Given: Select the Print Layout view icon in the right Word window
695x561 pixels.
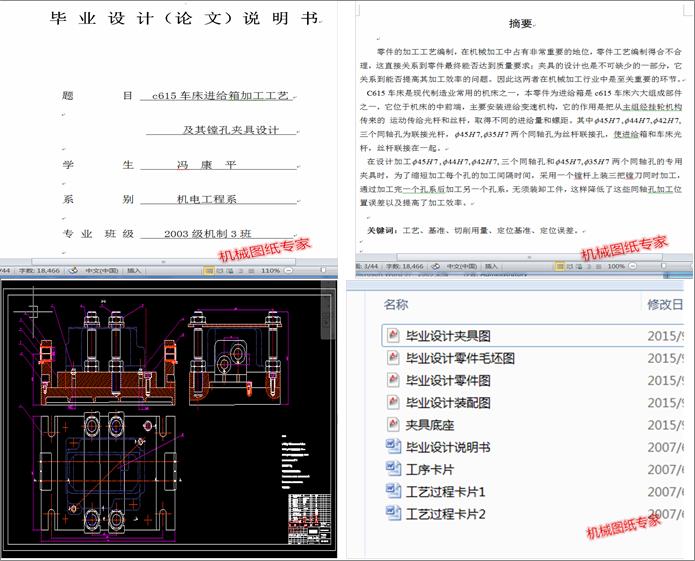Looking at the screenshot, I should pyautogui.click(x=560, y=266).
